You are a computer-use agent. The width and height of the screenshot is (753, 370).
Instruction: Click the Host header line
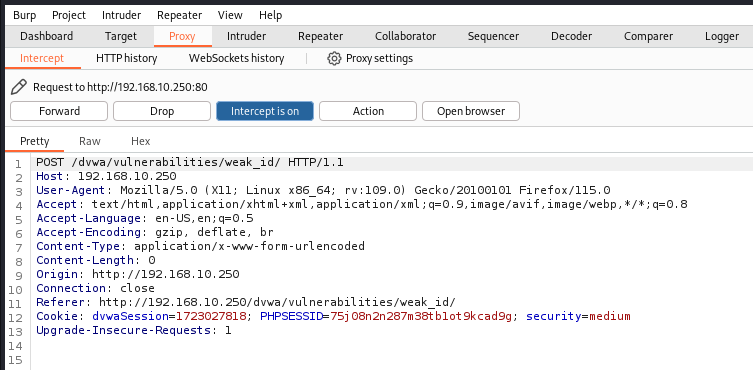[x=106, y=176]
